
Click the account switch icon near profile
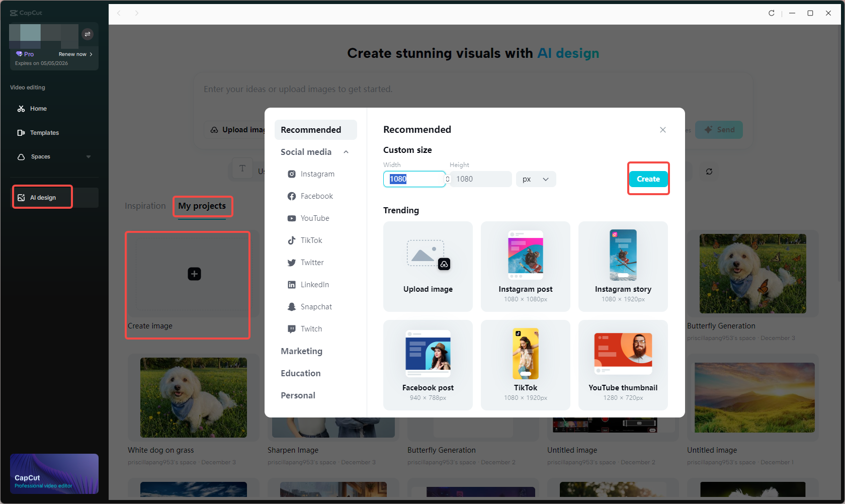click(88, 34)
